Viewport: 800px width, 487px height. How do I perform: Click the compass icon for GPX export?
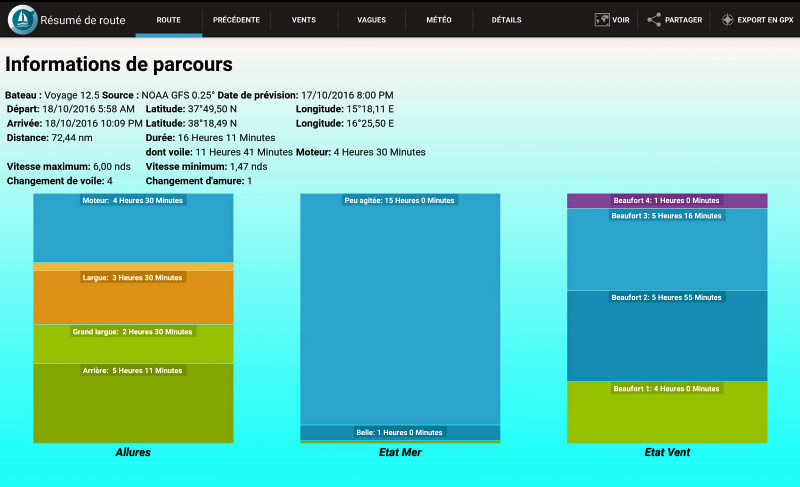tap(728, 20)
